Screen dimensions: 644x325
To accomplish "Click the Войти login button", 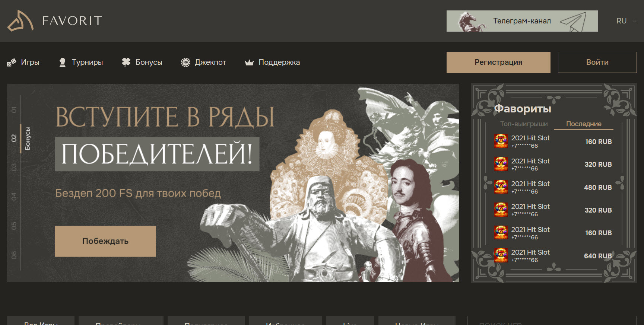I will point(597,62).
